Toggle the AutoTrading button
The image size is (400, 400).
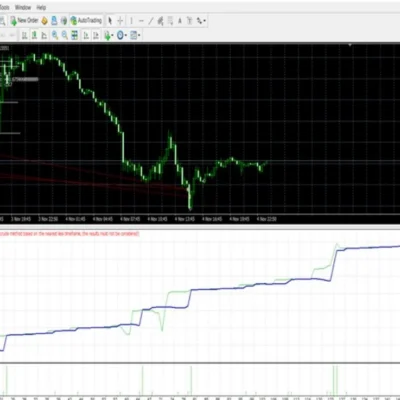click(x=86, y=21)
